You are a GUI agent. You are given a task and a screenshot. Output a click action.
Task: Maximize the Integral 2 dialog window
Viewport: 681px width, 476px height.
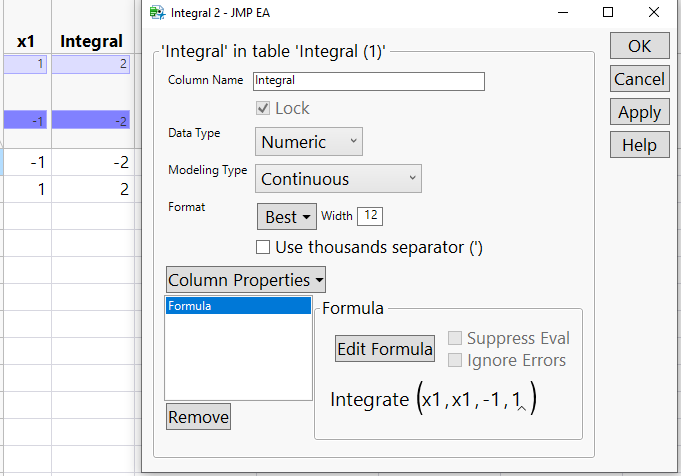coord(608,13)
